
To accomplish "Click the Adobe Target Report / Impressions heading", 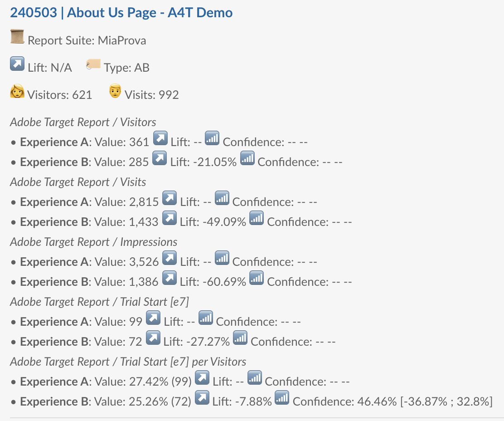I will pyautogui.click(x=93, y=242).
